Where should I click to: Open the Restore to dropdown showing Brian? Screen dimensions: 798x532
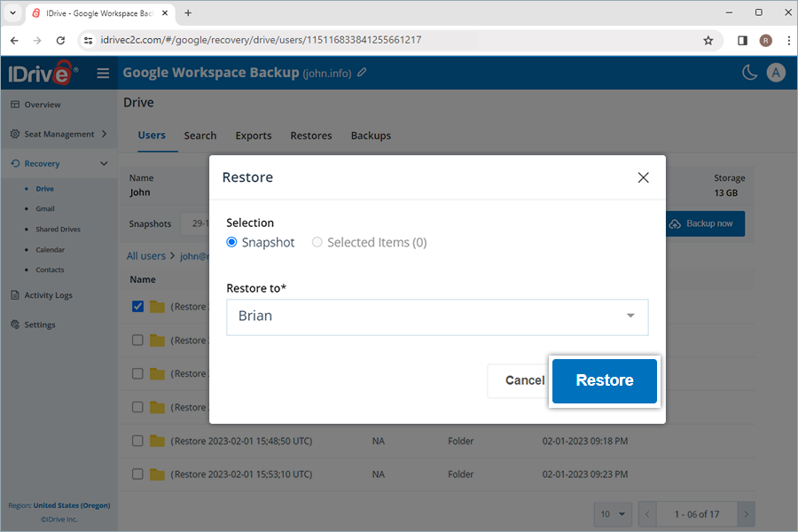click(437, 317)
